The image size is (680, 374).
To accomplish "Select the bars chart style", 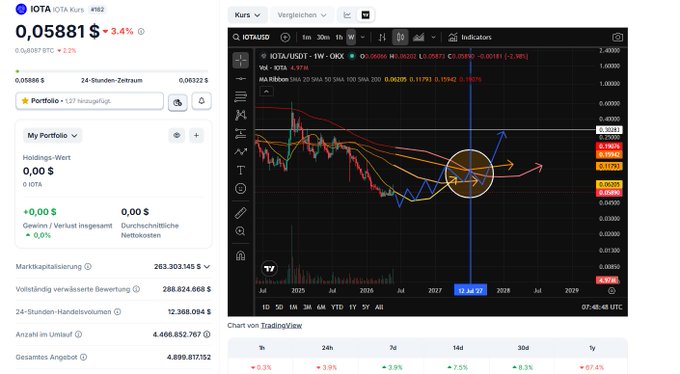I will click(x=382, y=37).
